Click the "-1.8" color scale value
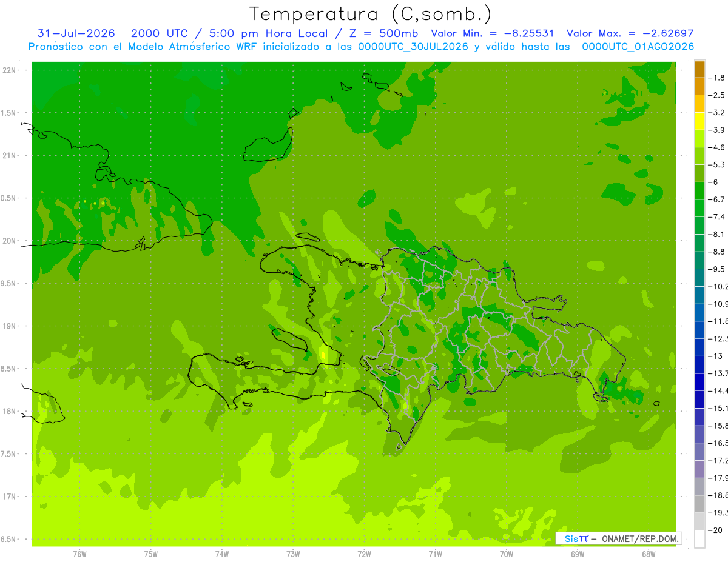The image size is (728, 562). 717,78
